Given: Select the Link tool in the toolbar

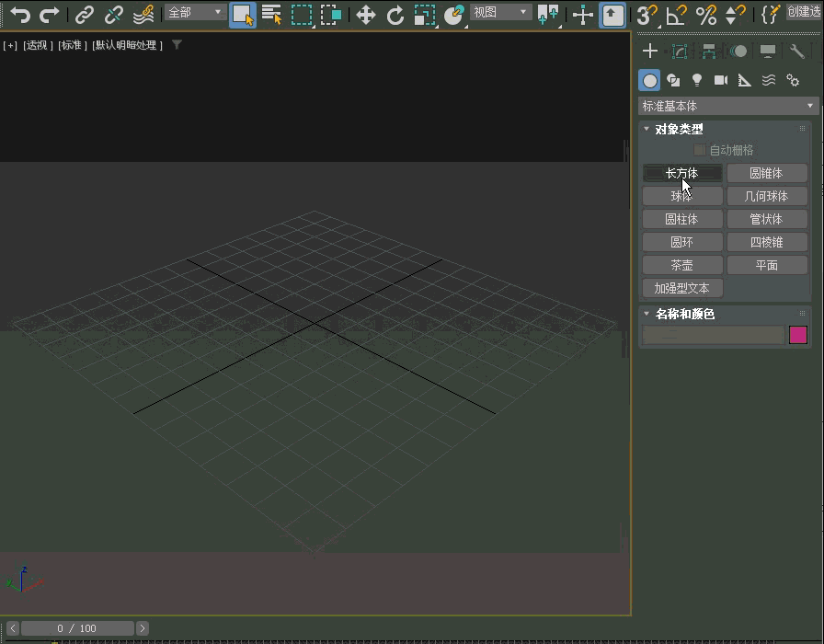Looking at the screenshot, I should tap(85, 15).
